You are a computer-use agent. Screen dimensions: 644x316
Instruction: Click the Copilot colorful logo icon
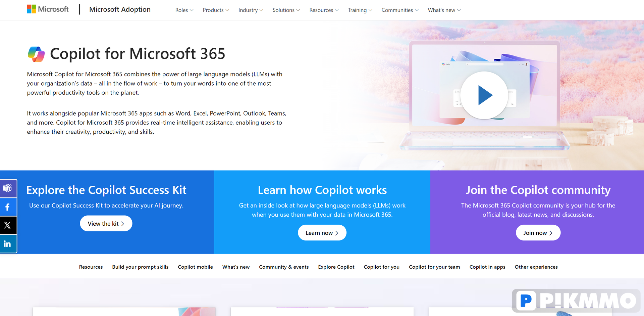coord(36,54)
